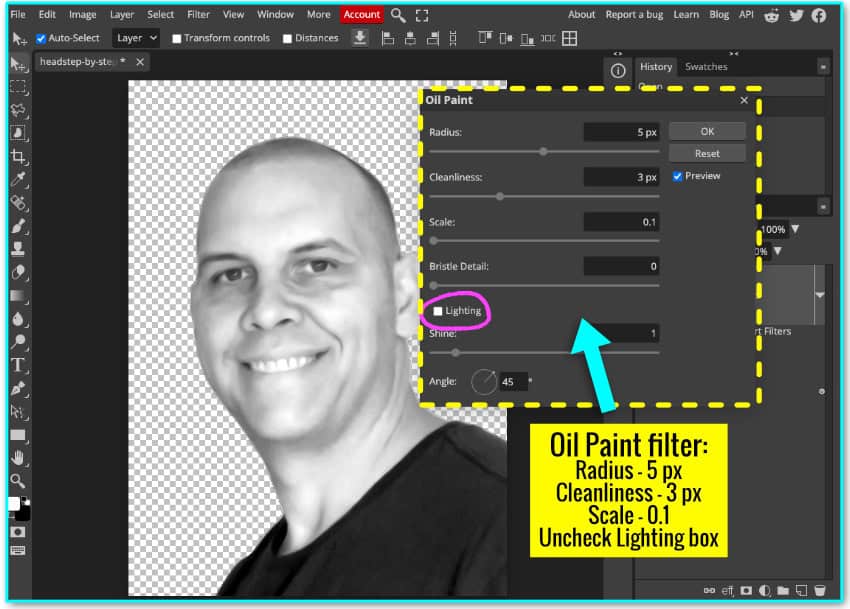Click the Angle value field showing 45
This screenshot has width=850, height=609.
(x=513, y=382)
